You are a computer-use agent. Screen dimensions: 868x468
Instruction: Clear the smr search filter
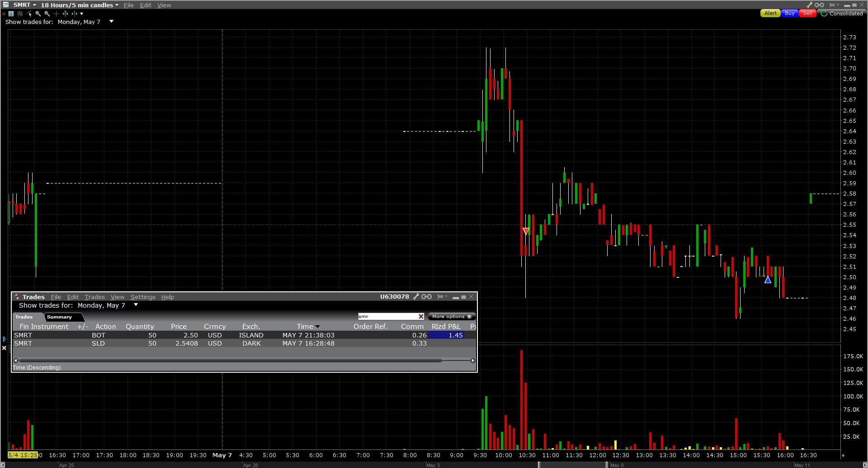[x=421, y=317]
